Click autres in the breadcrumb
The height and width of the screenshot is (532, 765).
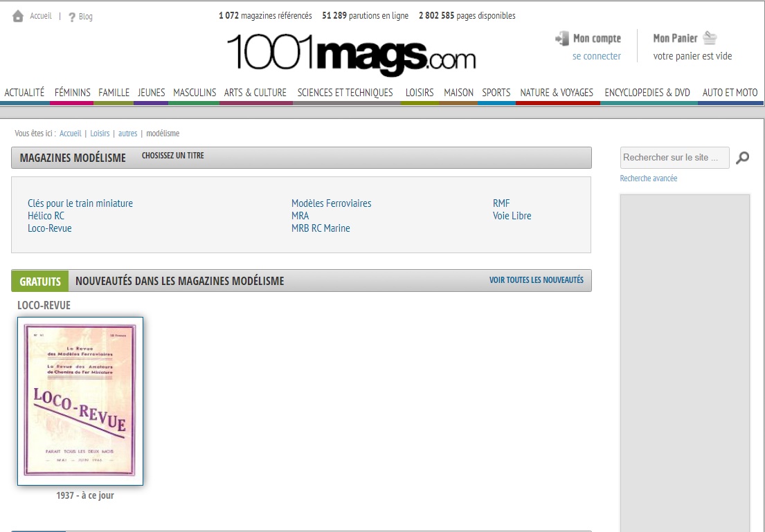128,133
